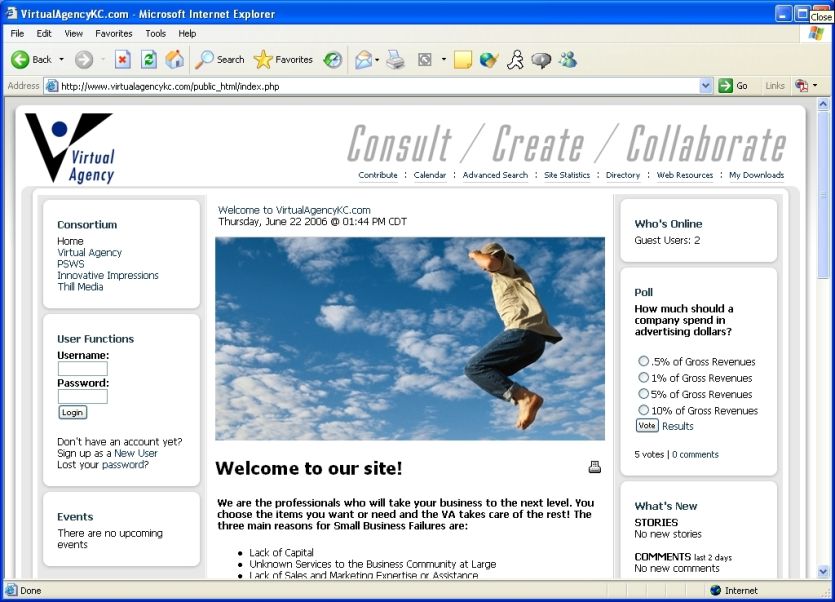The image size is (835, 602).
Task: Open the Tools menu
Action: [155, 33]
